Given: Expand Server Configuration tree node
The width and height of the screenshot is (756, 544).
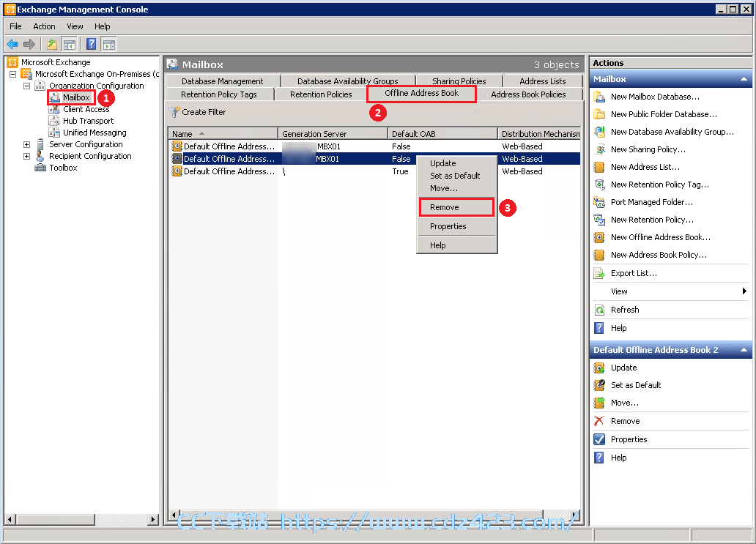Looking at the screenshot, I should (x=27, y=144).
